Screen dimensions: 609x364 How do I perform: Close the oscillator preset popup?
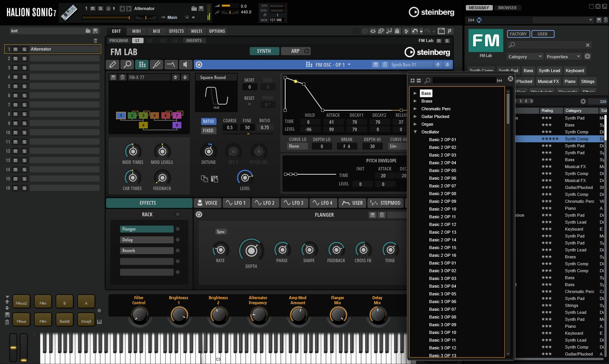[511, 79]
